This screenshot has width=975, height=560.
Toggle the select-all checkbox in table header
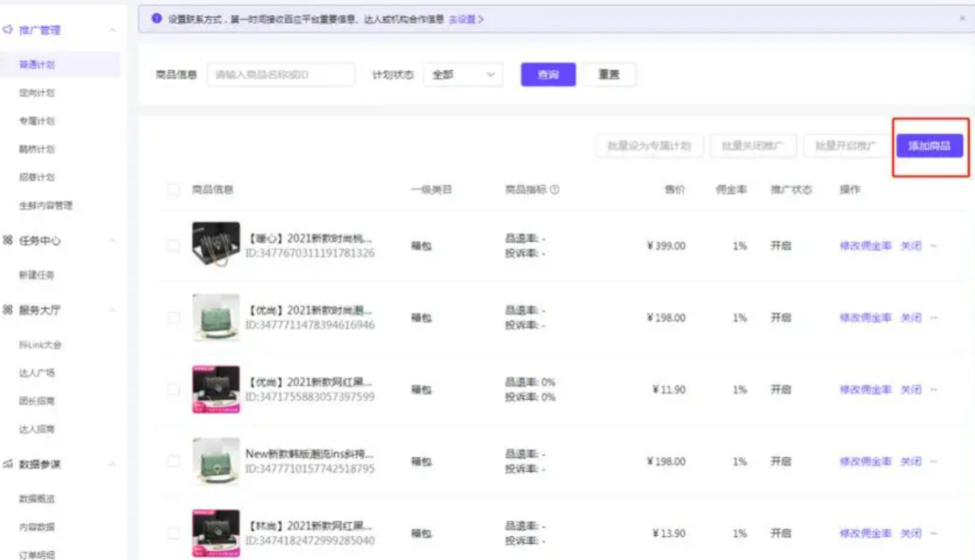174,190
